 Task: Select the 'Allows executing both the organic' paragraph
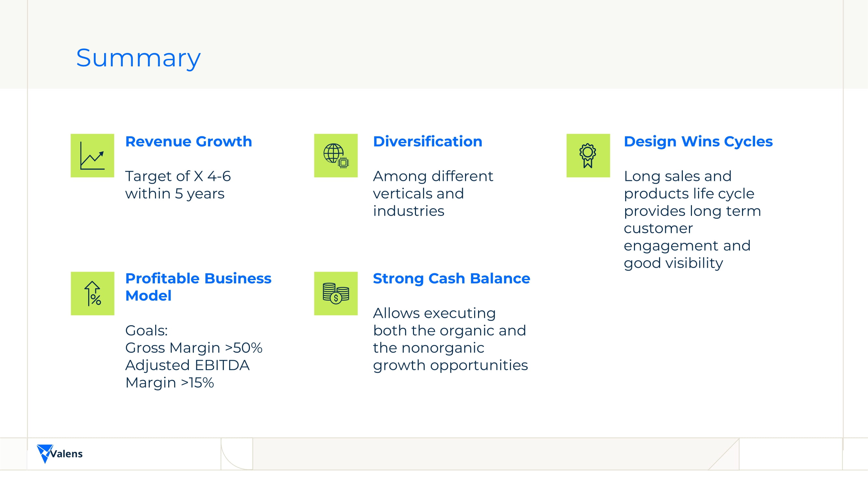(x=450, y=339)
